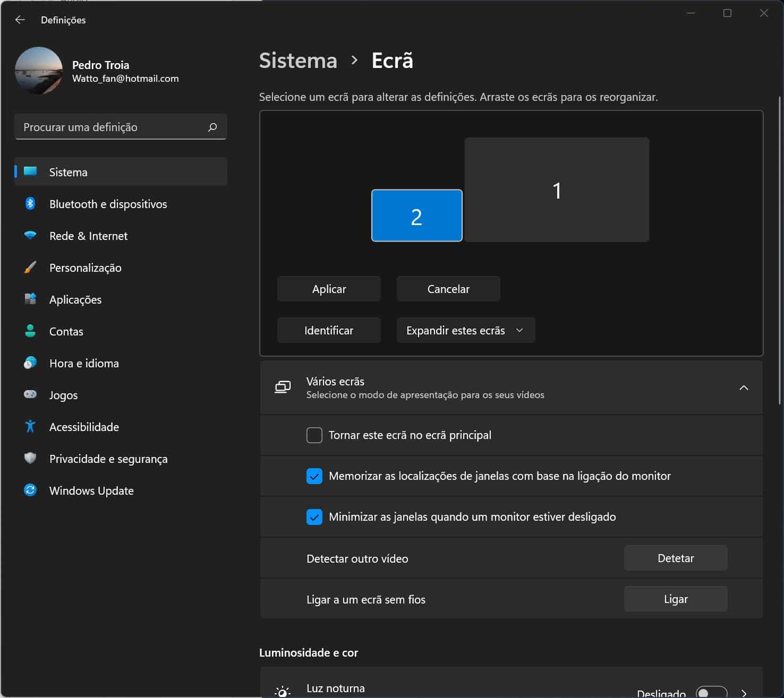
Task: Go back using the breadcrumb Sistema link
Action: [x=297, y=61]
